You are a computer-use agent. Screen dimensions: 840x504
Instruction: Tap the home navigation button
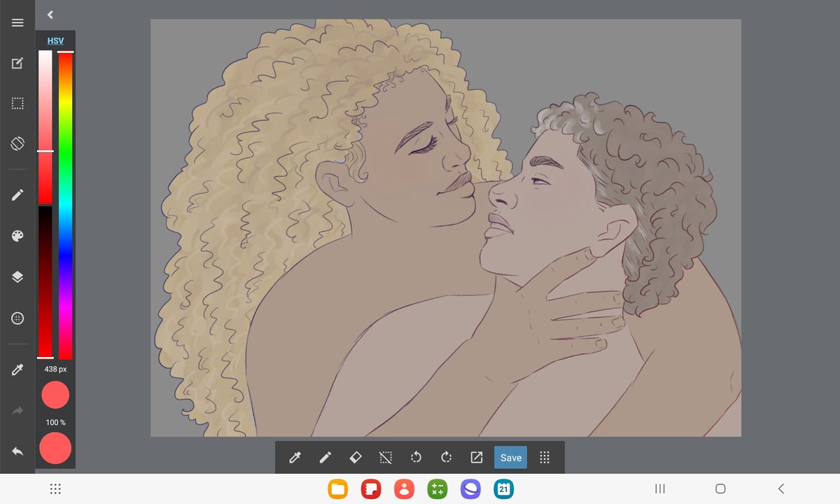coord(720,489)
